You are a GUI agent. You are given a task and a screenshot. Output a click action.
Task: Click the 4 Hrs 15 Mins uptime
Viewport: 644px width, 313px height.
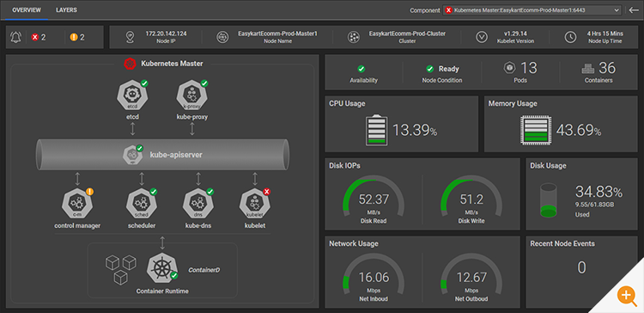coord(605,34)
